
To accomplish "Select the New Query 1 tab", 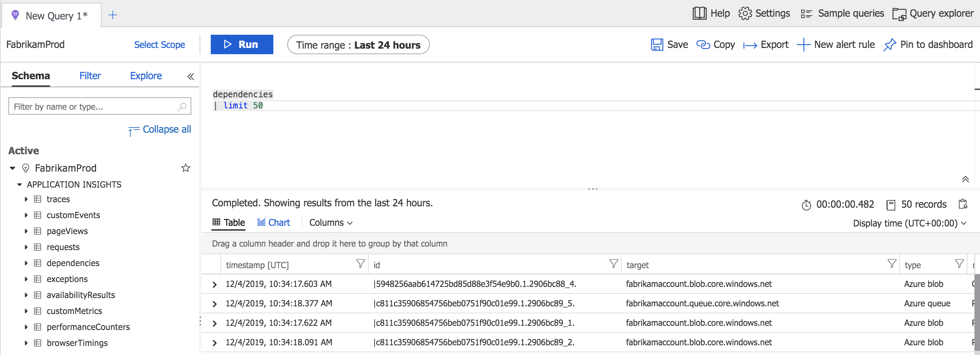I will click(51, 16).
